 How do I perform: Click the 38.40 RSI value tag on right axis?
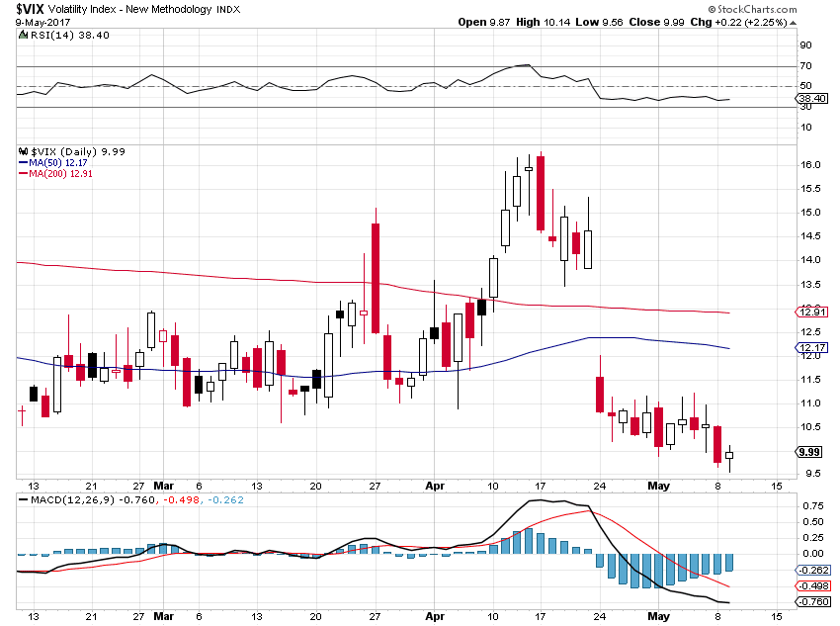coord(812,98)
